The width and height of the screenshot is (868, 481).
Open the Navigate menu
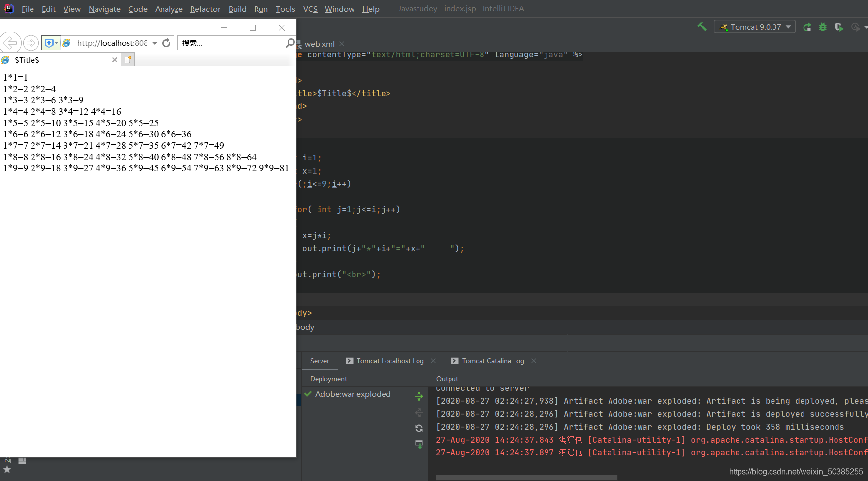[x=104, y=9]
